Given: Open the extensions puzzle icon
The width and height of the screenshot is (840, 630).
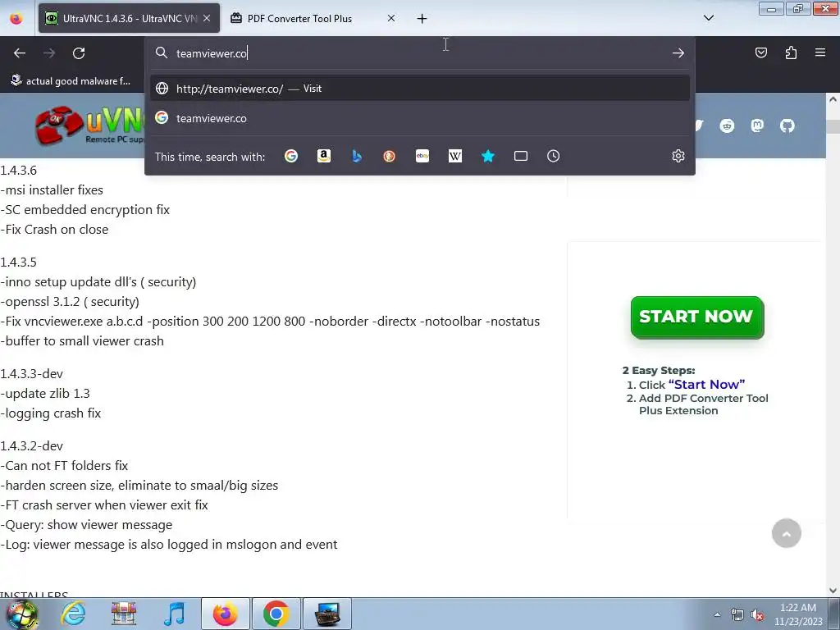Looking at the screenshot, I should (x=791, y=52).
